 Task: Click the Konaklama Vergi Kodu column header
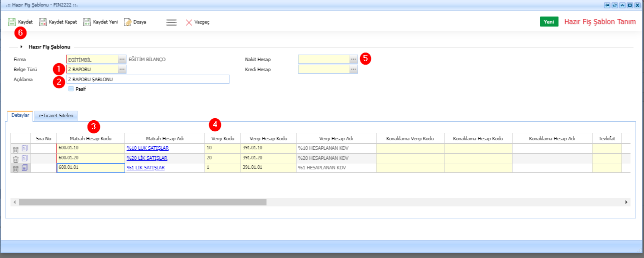(x=410, y=138)
